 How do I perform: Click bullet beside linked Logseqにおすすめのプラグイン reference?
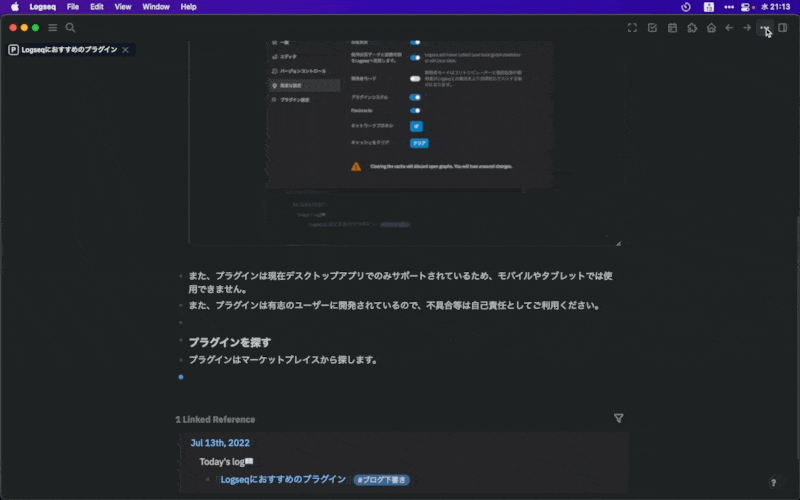[208, 480]
